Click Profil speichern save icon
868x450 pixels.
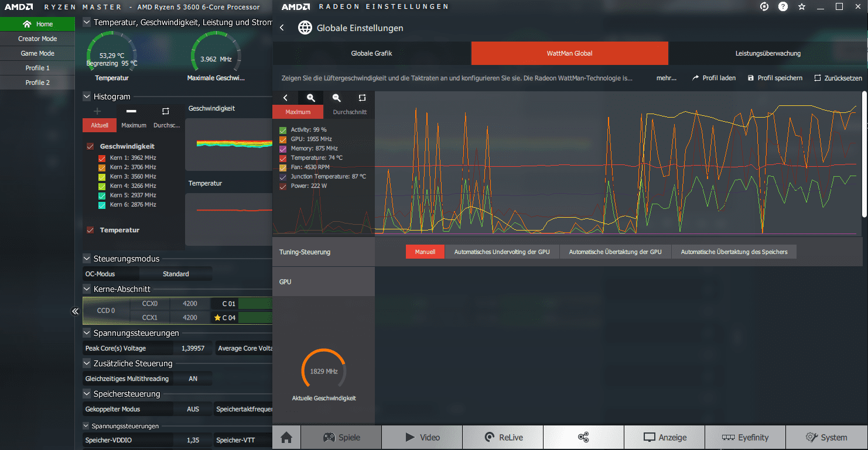[x=750, y=78]
